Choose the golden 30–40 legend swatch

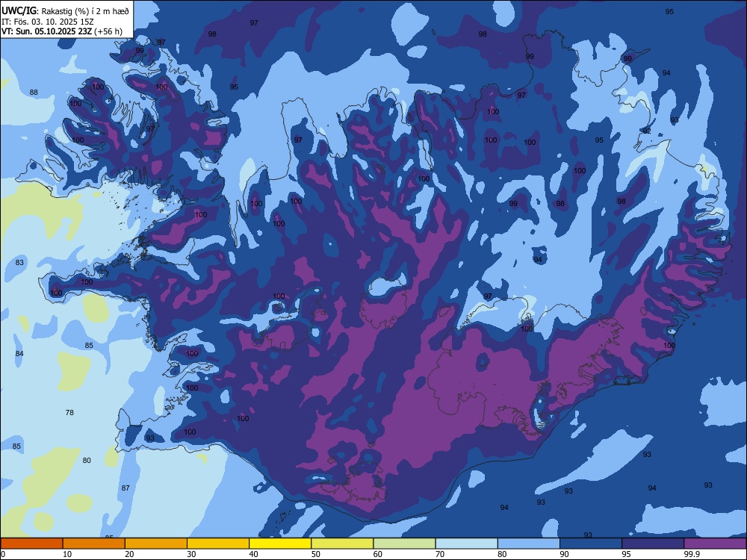218,544
